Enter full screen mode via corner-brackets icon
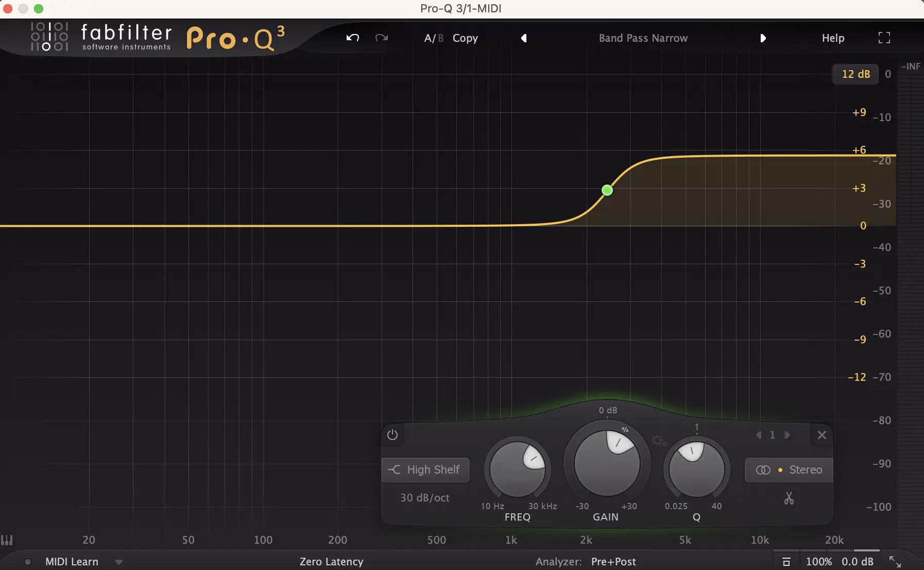The image size is (924, 570). point(884,38)
